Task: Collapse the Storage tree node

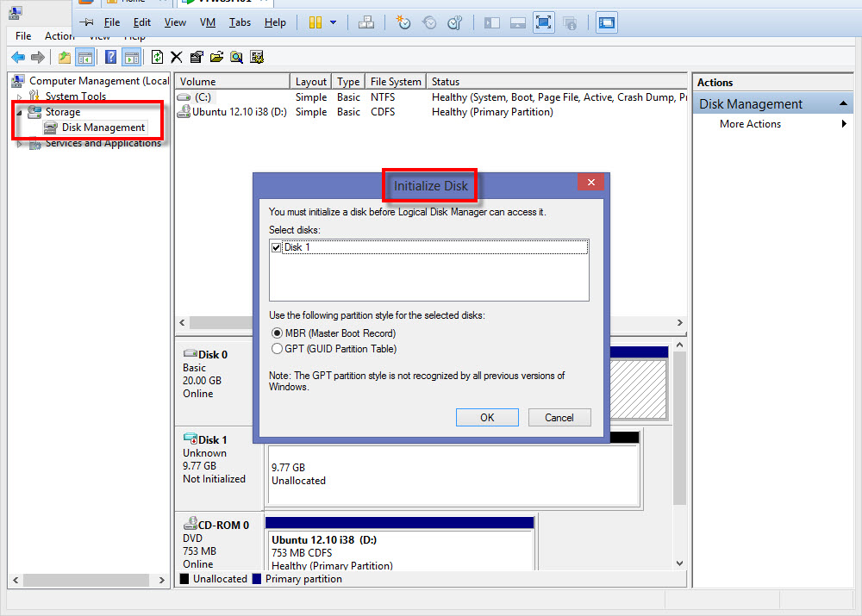Action: [20, 112]
